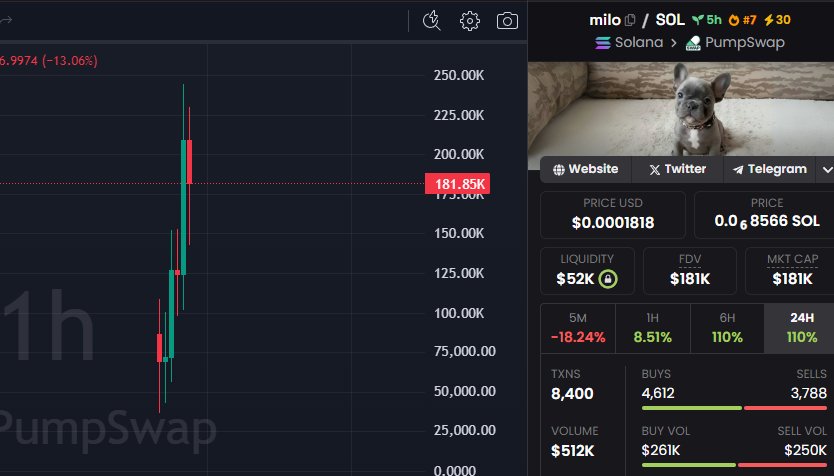Click the quick replay lightning clock icon
This screenshot has width=834, height=476.
click(x=431, y=21)
